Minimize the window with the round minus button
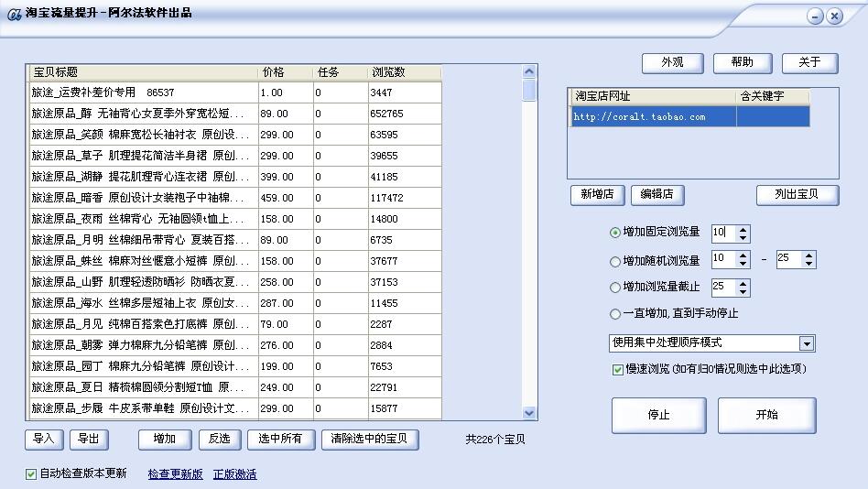 (x=815, y=16)
